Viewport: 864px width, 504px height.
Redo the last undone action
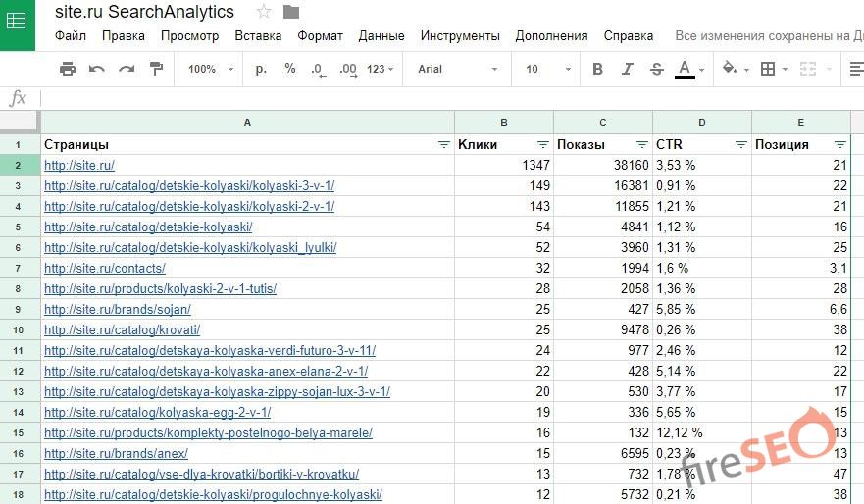pyautogui.click(x=127, y=69)
